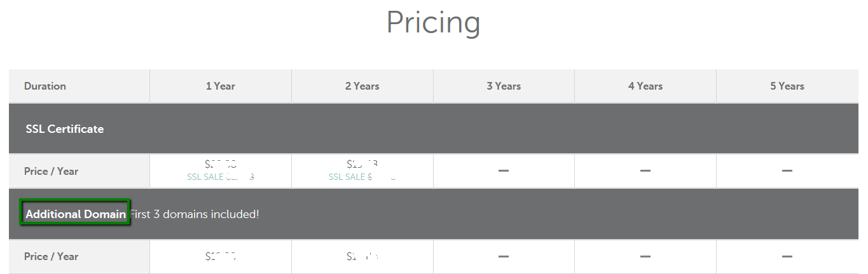Click the 1 Year additional domain price

[221, 257]
